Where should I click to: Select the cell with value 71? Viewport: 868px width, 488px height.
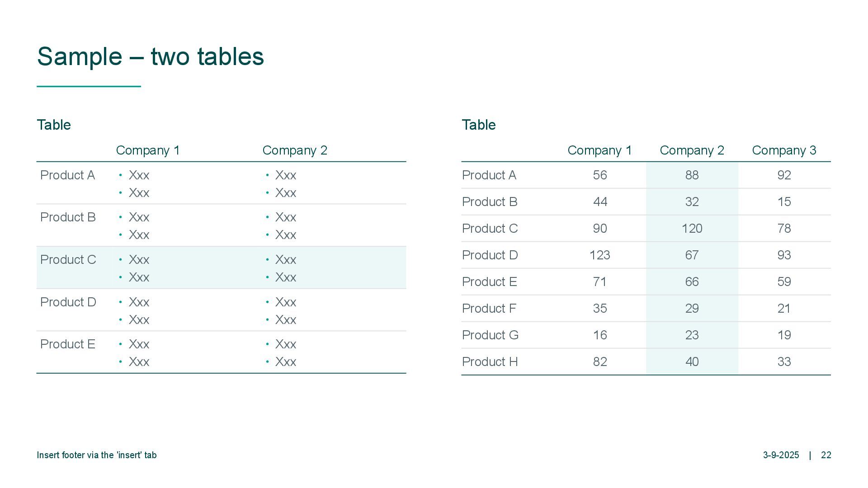(x=599, y=282)
